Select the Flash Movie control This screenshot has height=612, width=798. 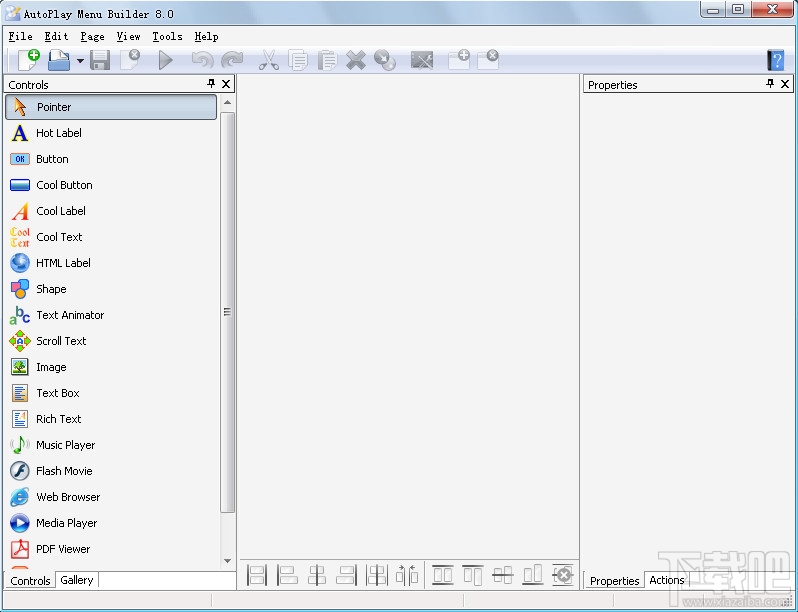point(111,471)
